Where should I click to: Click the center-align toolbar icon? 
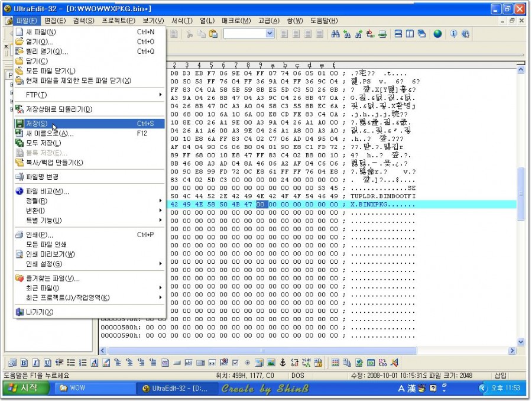pyautogui.click(x=296, y=34)
